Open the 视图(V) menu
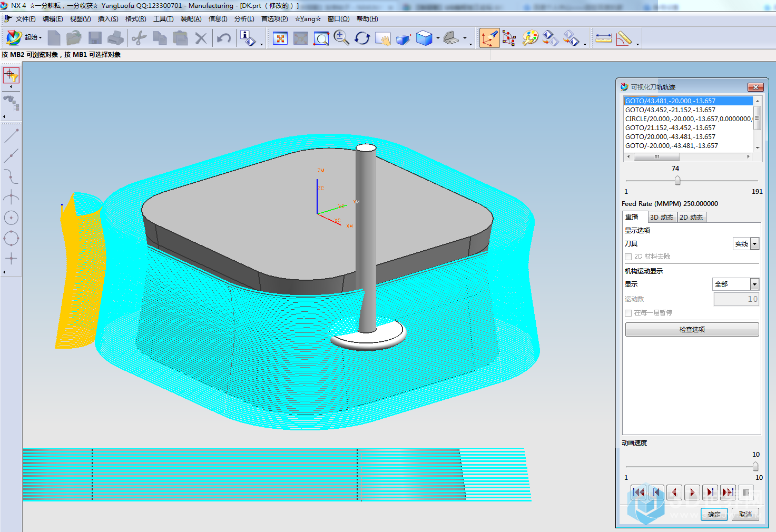Screen dimensions: 776x532 pyautogui.click(x=80, y=19)
